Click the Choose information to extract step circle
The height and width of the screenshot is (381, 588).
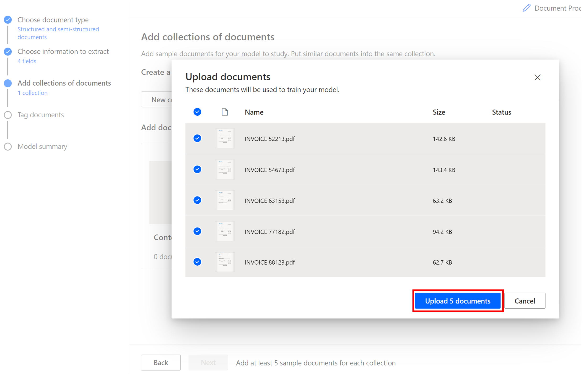pyautogui.click(x=8, y=52)
